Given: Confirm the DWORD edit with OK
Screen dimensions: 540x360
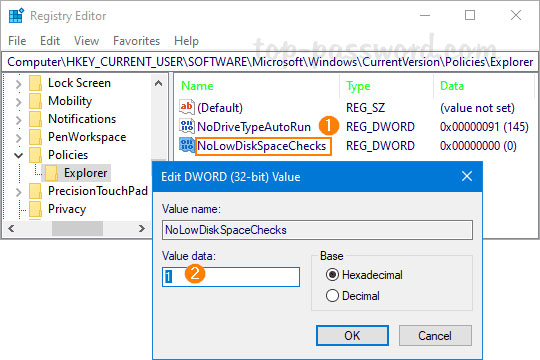Looking at the screenshot, I should click(352, 336).
